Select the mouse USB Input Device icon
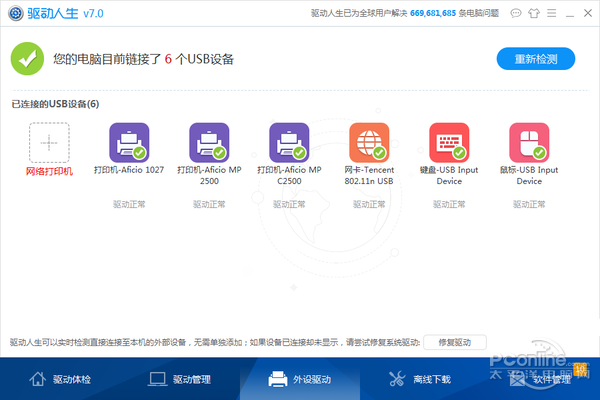This screenshot has width=600, height=400. (x=529, y=142)
